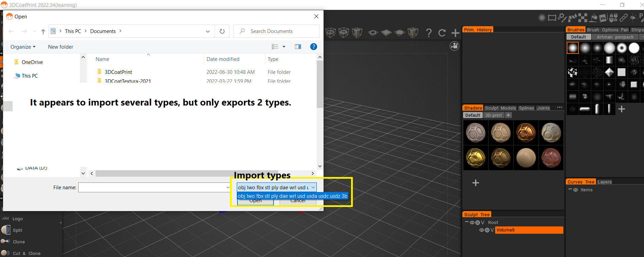The width and height of the screenshot is (644, 257).
Task: Expand the address bar previous locations dropdown
Action: click(x=208, y=31)
